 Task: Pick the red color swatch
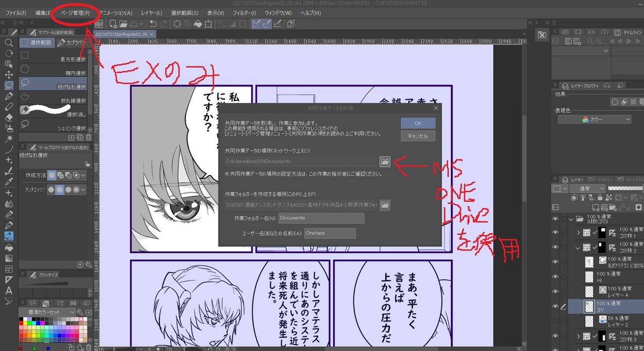[x=21, y=323]
